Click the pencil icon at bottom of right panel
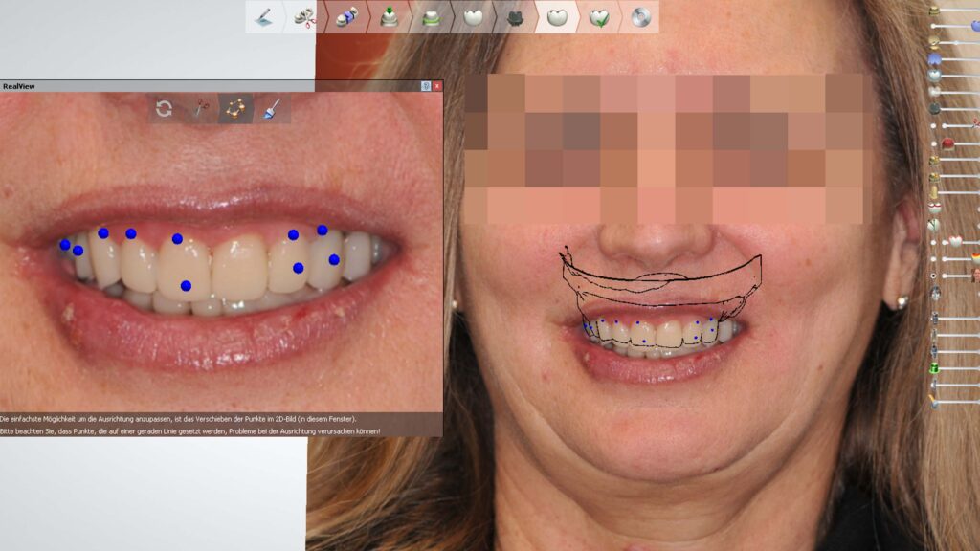The height and width of the screenshot is (551, 980). [x=934, y=403]
